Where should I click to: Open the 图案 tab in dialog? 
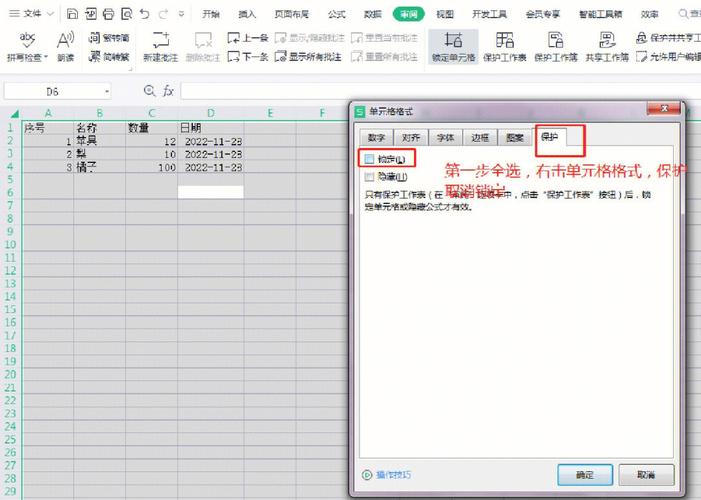(x=515, y=137)
